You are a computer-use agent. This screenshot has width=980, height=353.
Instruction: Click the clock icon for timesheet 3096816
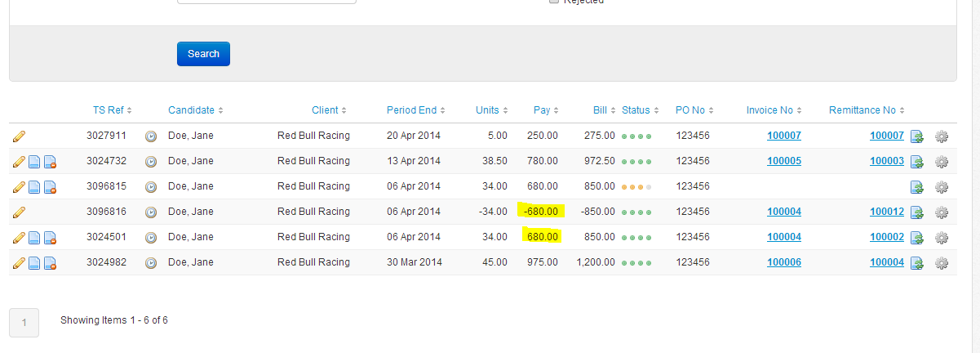click(151, 212)
